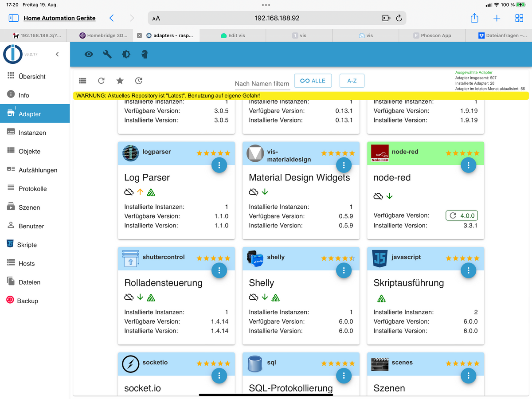Open scenes card three-dot menu

click(x=468, y=376)
